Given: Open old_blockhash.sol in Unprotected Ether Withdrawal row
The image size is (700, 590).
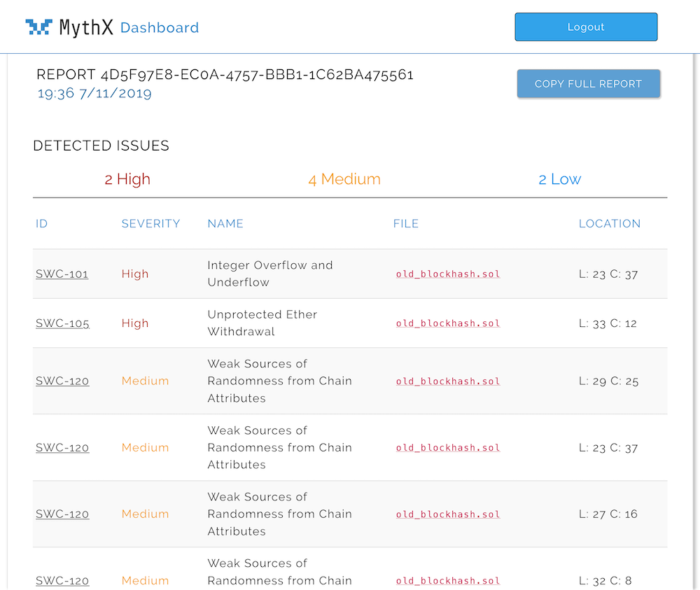Looking at the screenshot, I should point(448,323).
